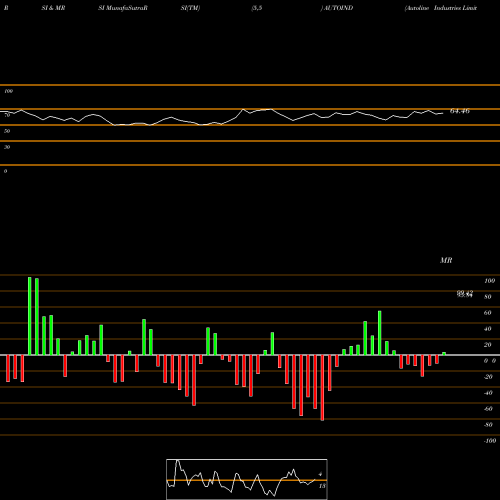The height and width of the screenshot is (500, 500).
Task: Click the lowest red MR bar
Action: 322,388
